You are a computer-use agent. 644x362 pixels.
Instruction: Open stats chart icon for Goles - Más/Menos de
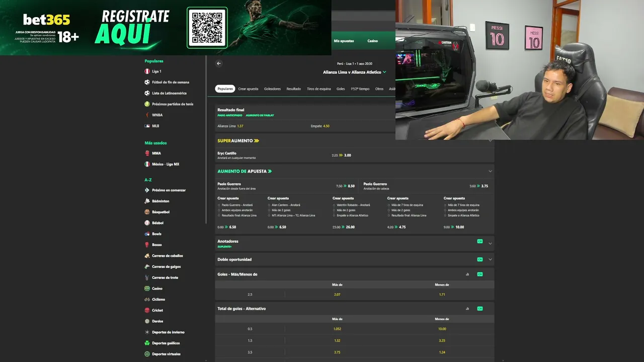[x=467, y=275]
